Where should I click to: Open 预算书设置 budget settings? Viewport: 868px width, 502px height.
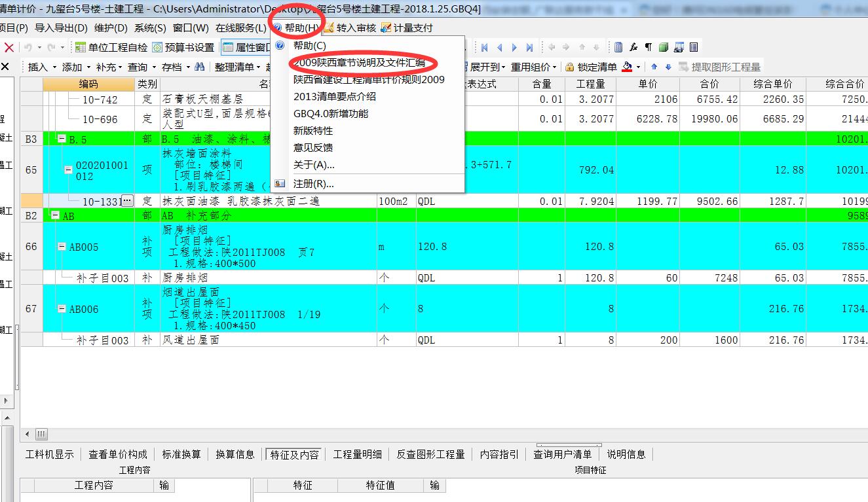(x=183, y=47)
